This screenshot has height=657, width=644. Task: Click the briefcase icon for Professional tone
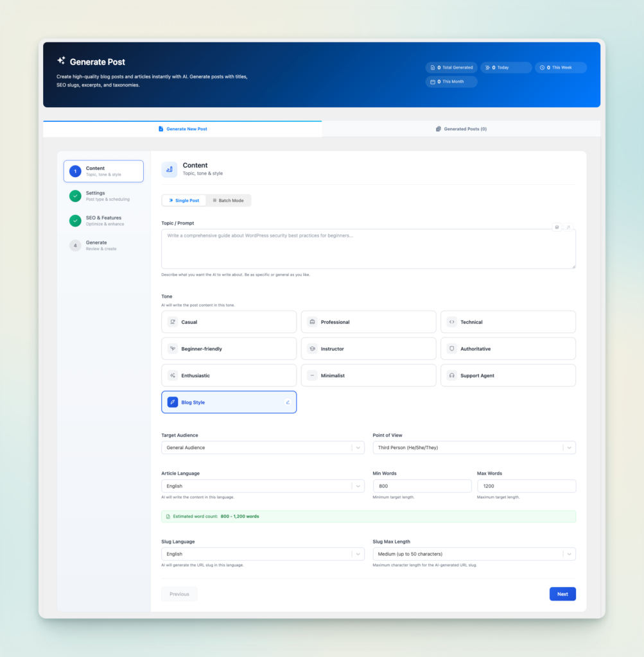click(x=312, y=322)
